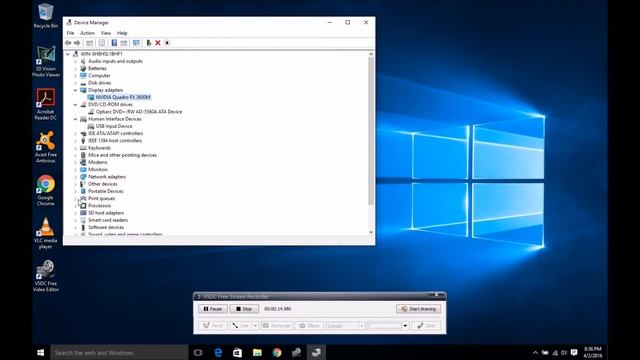640x360 pixels.
Task: Expand the Batteries node
Action: pos(76,69)
